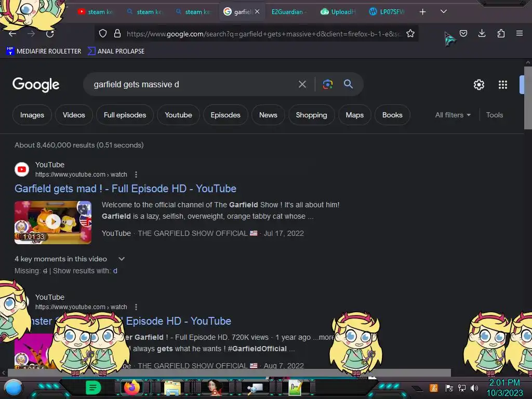Open the Firefox hamburger application menu
The height and width of the screenshot is (399, 532).
[519, 33]
